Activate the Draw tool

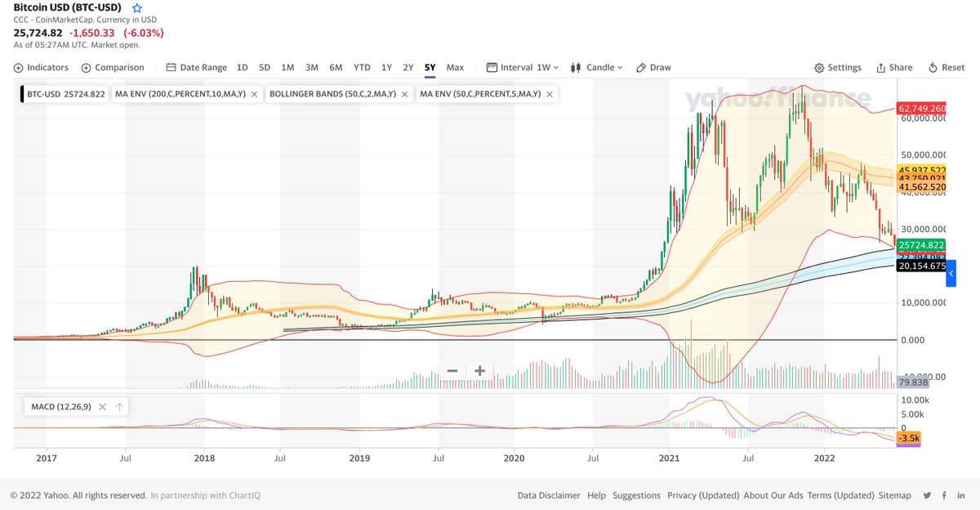[653, 68]
